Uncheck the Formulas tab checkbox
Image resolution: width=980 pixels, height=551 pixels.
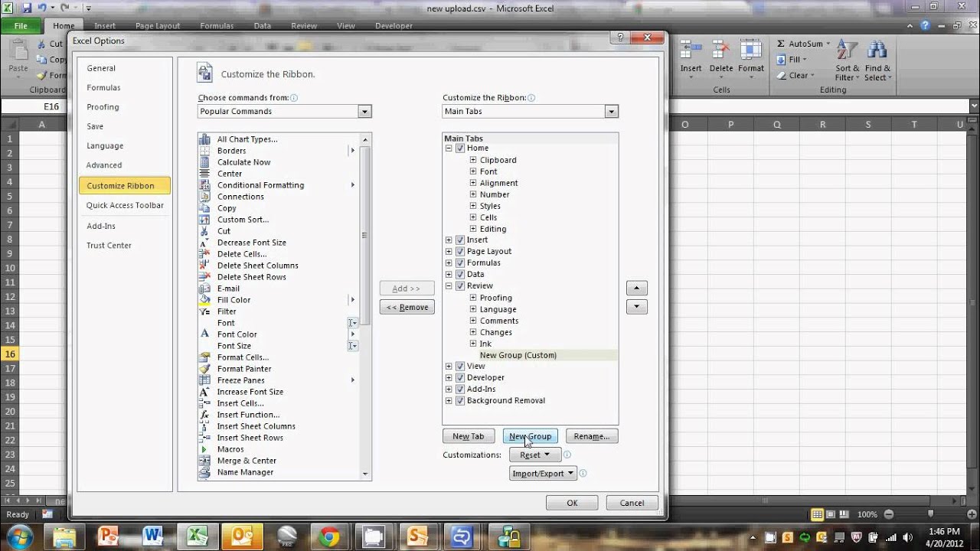(x=460, y=263)
